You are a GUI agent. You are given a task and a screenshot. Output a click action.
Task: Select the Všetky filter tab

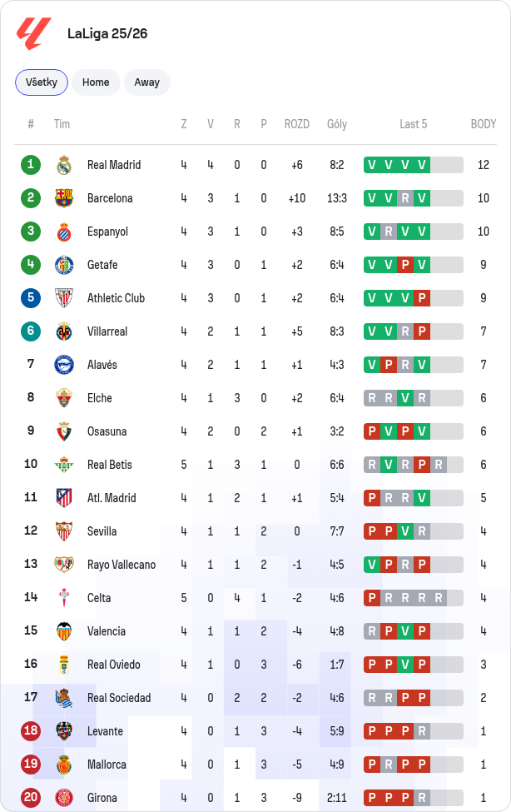coord(42,82)
